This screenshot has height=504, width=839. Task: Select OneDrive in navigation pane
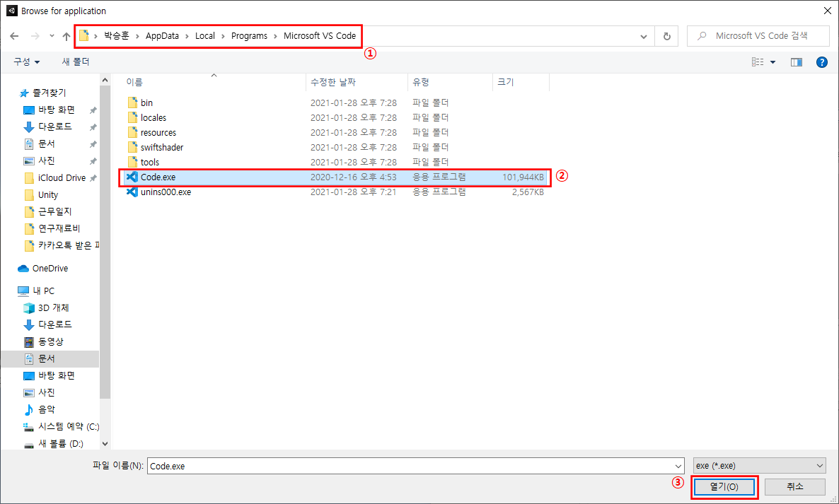click(x=50, y=269)
